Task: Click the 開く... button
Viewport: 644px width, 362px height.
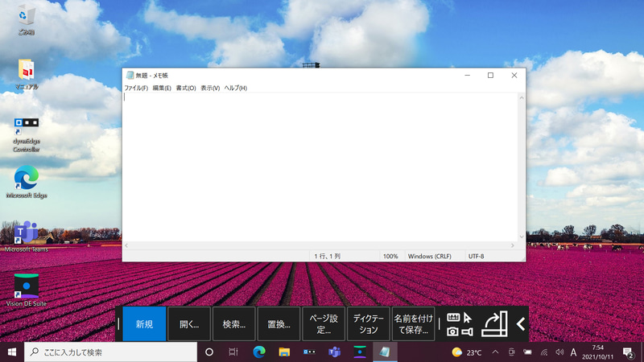Action: pos(189,324)
